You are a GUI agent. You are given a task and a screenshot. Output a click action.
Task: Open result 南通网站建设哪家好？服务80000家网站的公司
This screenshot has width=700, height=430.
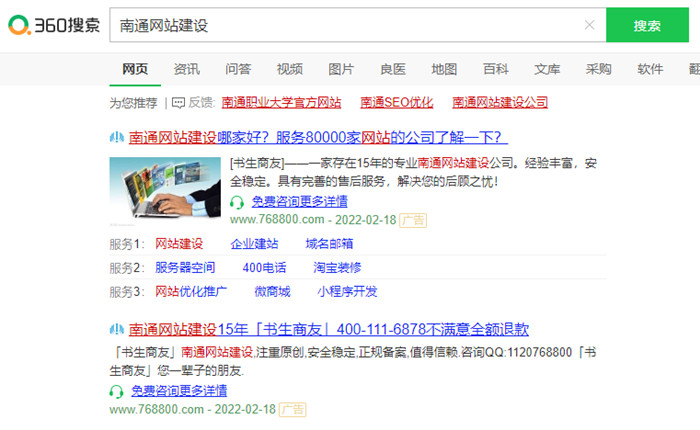318,137
